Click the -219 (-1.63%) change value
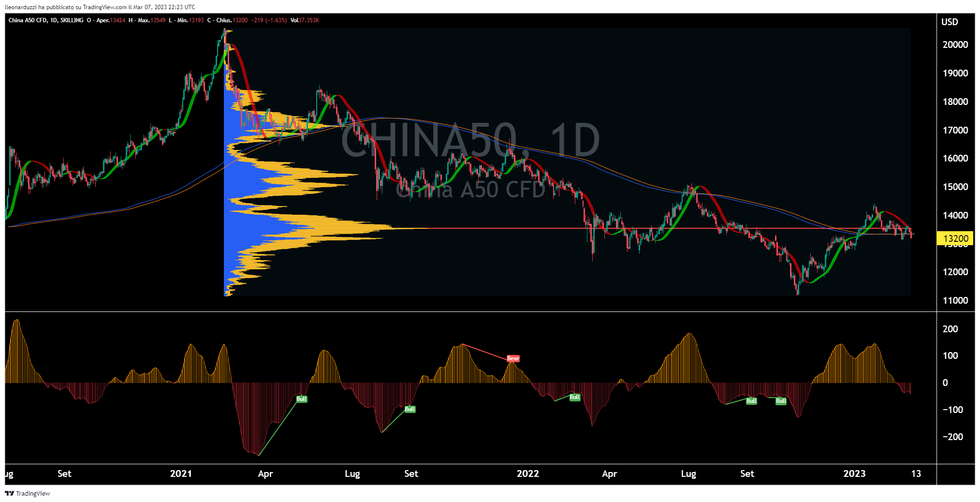This screenshot has height=502, width=980. point(269,20)
